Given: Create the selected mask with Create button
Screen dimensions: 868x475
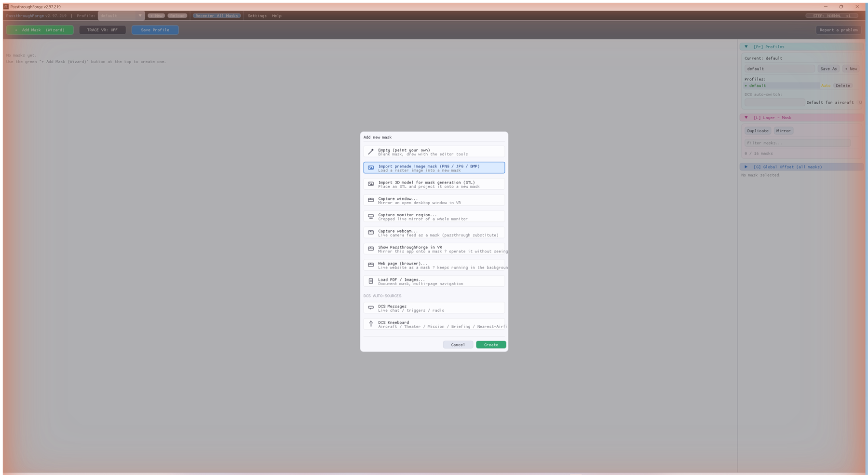Looking at the screenshot, I should tap(490, 345).
